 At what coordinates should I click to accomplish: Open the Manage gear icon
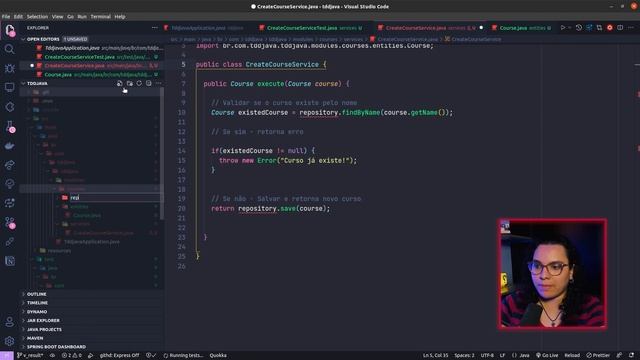pos(9,341)
